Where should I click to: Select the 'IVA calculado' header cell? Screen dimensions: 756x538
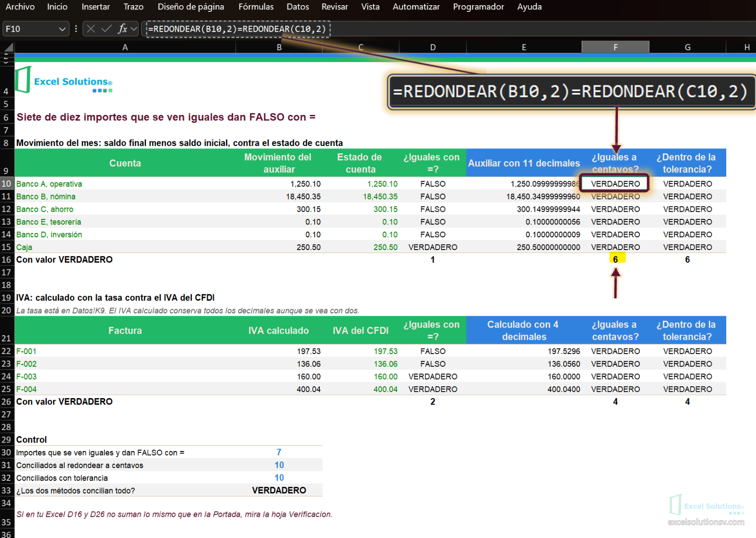[x=279, y=330]
